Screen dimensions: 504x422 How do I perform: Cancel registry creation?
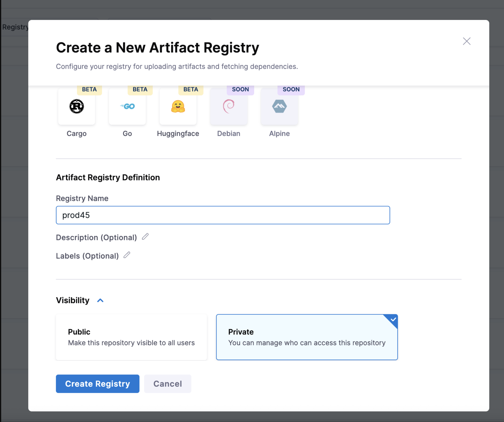[168, 384]
